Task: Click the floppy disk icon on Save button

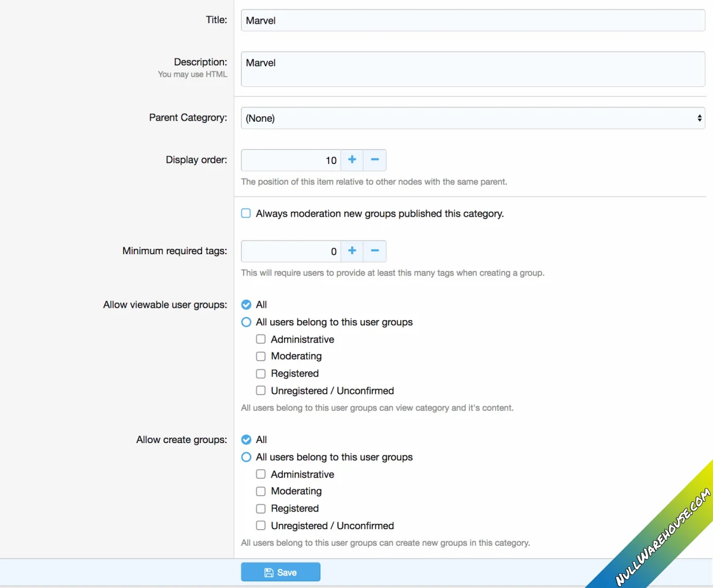Action: (269, 572)
